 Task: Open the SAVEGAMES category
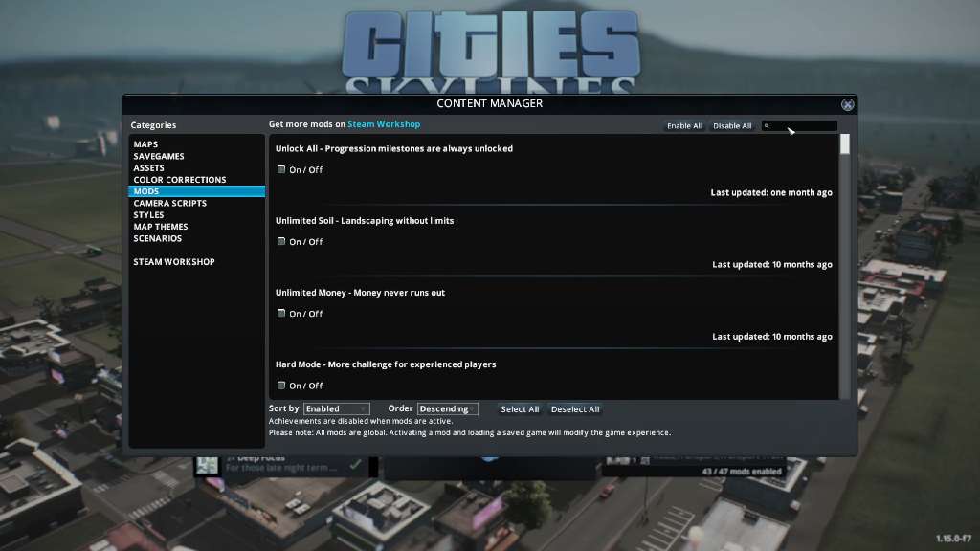click(159, 156)
